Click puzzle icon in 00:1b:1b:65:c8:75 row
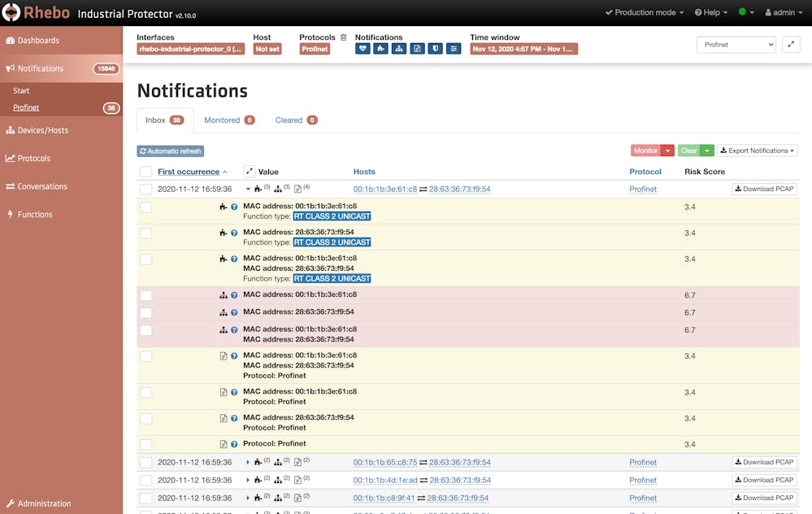Screen dimensions: 812x514 point(258,462)
